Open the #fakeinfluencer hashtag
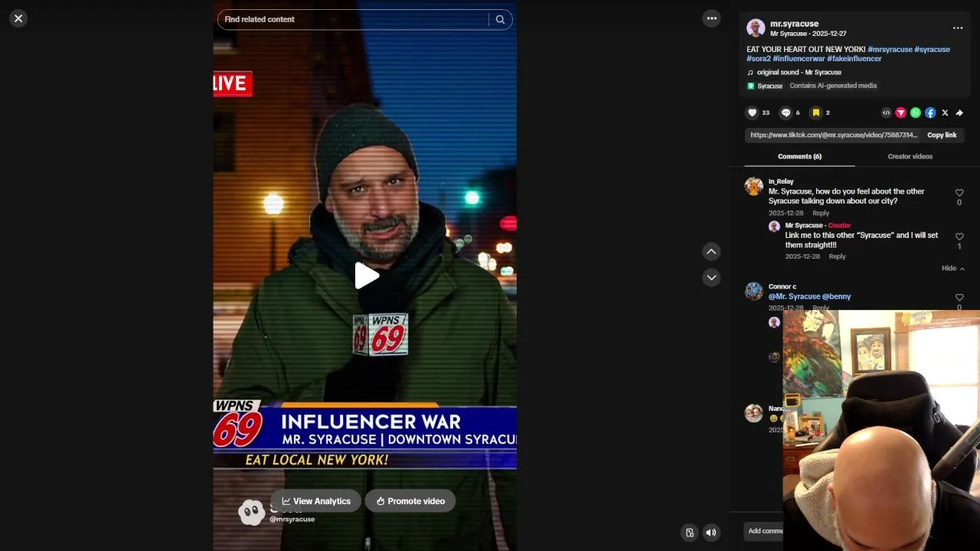 click(854, 59)
